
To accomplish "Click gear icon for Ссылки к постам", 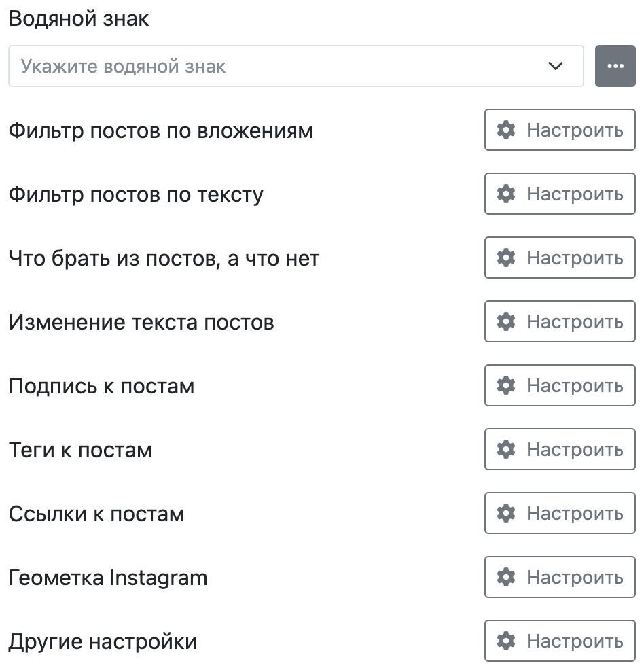I will (506, 513).
